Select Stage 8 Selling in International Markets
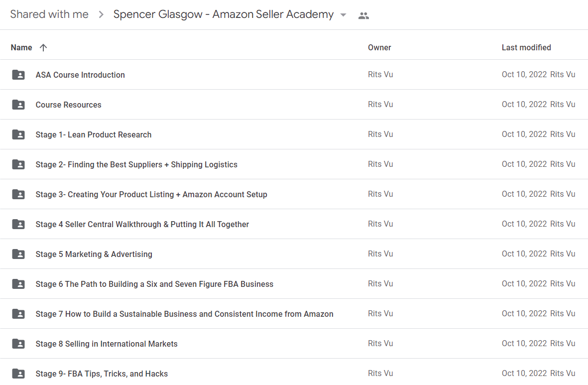 (x=107, y=344)
